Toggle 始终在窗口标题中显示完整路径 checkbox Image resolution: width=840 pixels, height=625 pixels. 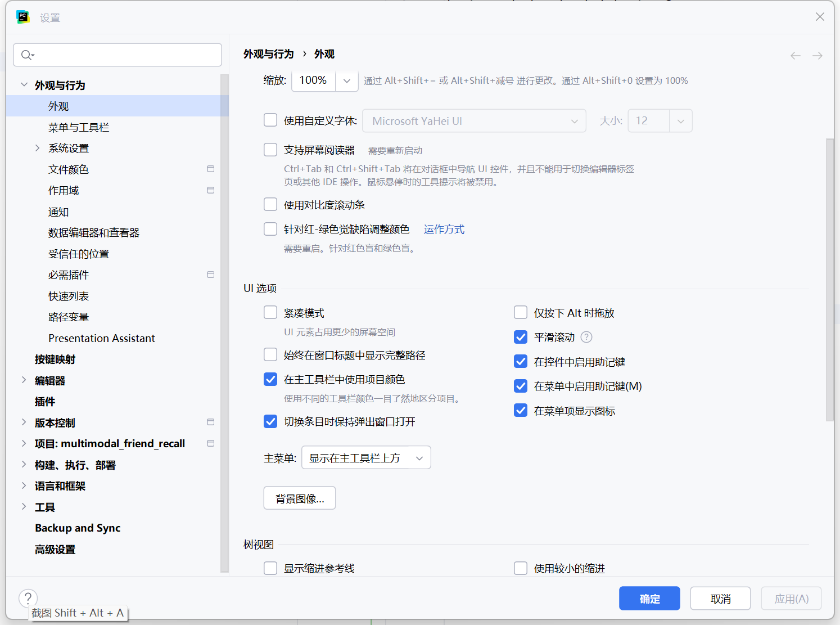pos(270,354)
